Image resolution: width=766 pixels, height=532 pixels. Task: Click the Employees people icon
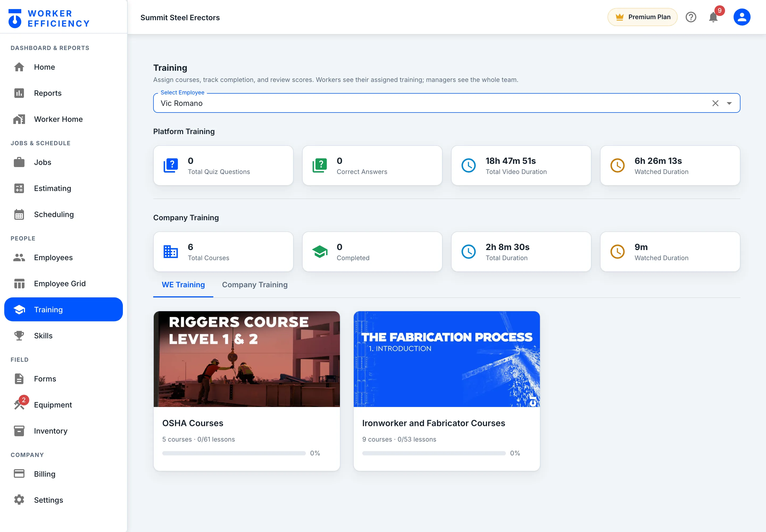coord(19,257)
